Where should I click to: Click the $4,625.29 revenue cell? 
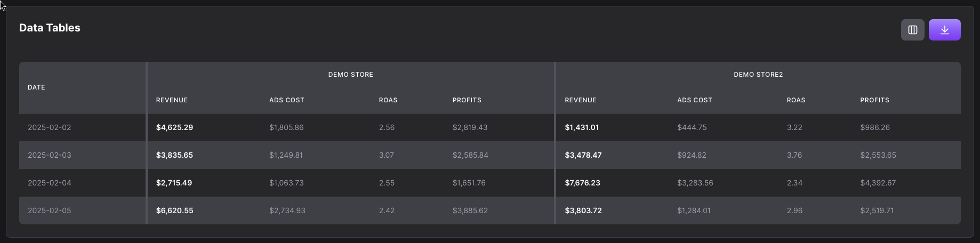(x=174, y=127)
